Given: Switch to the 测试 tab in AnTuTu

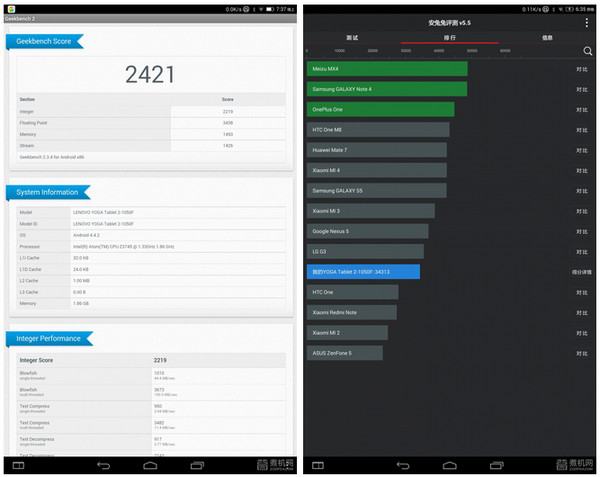Looking at the screenshot, I should (352, 37).
